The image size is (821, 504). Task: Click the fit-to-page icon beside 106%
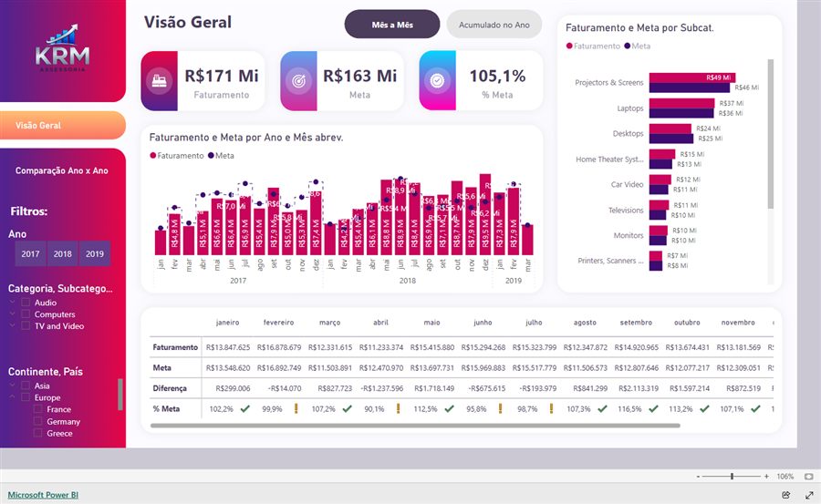click(808, 477)
